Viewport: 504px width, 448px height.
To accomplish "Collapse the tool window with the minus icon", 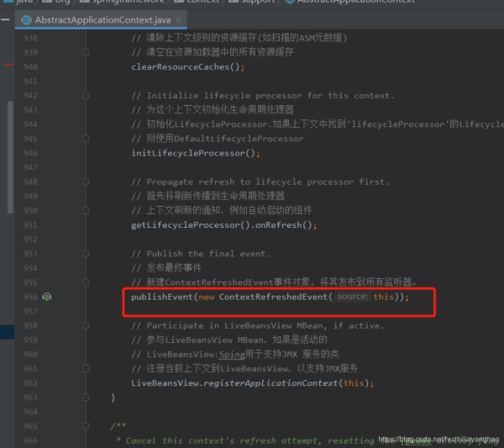I will pyautogui.click(x=5, y=20).
